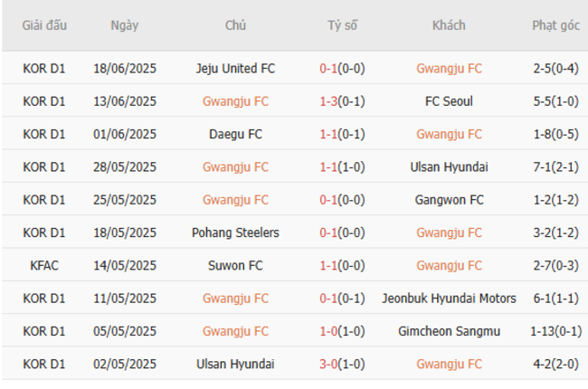
Task: Select the 18/06/2025 date cell
Action: [125, 68]
